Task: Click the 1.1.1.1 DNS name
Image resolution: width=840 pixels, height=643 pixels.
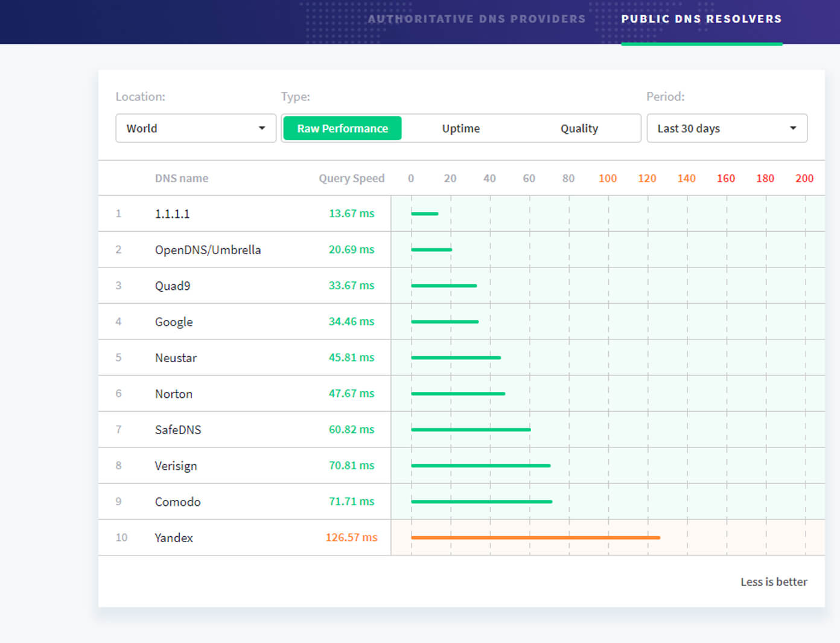Action: click(x=172, y=214)
